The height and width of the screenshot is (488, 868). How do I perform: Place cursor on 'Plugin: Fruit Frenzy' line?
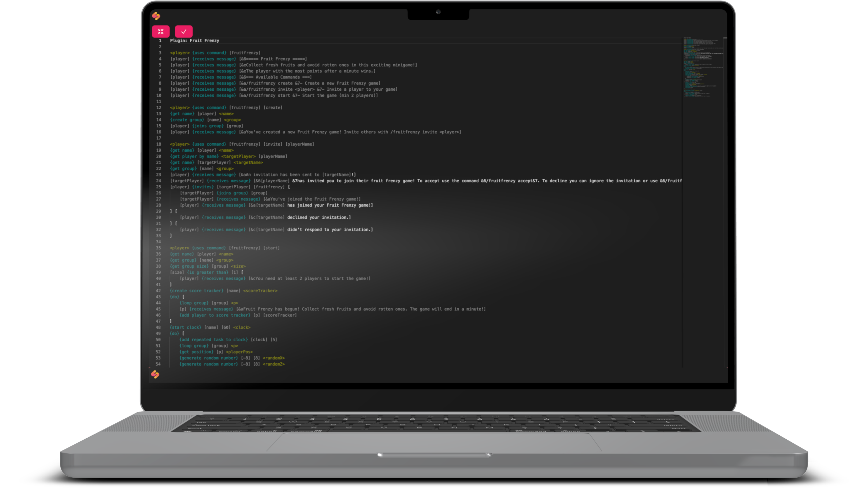(x=194, y=40)
